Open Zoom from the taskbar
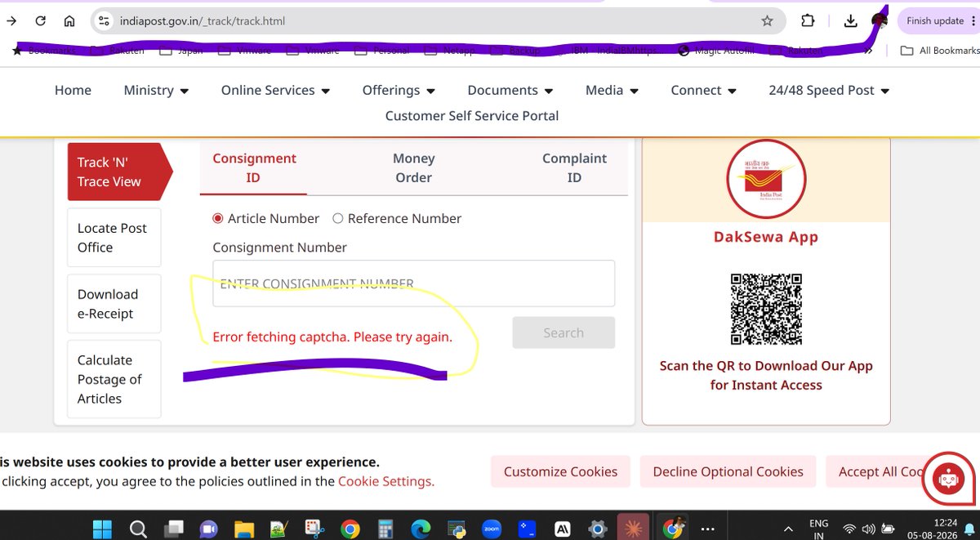The height and width of the screenshot is (540, 980). (x=492, y=528)
